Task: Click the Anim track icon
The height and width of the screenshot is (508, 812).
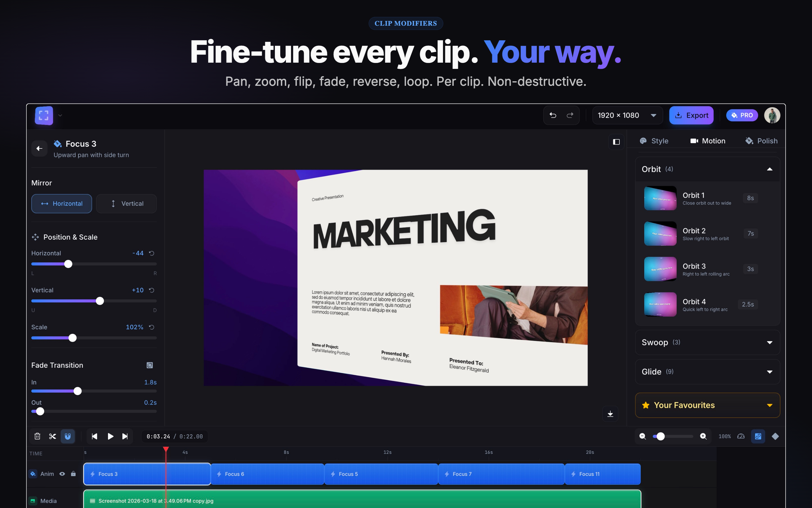Action: coord(33,474)
